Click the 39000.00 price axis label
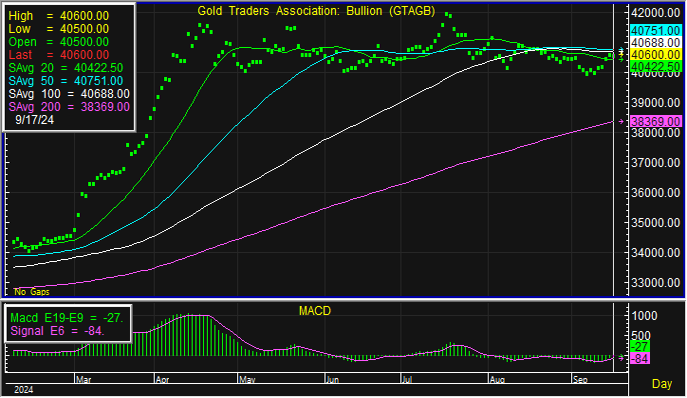 (x=655, y=103)
